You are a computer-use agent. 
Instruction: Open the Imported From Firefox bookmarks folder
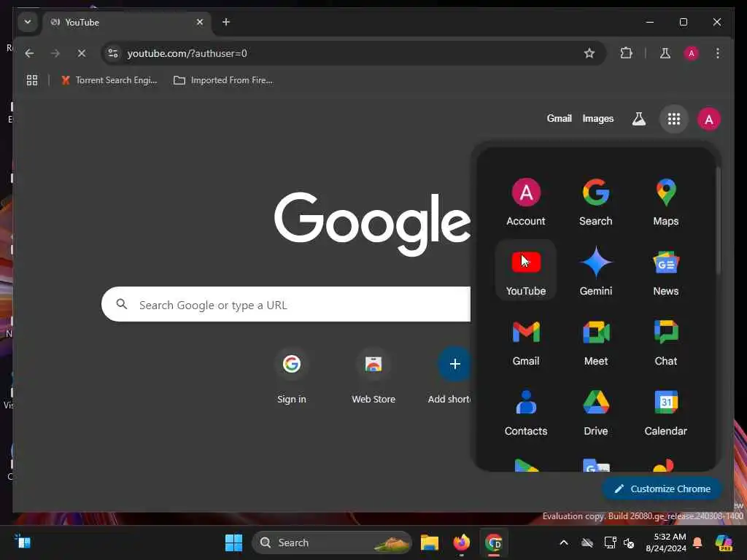coord(223,80)
